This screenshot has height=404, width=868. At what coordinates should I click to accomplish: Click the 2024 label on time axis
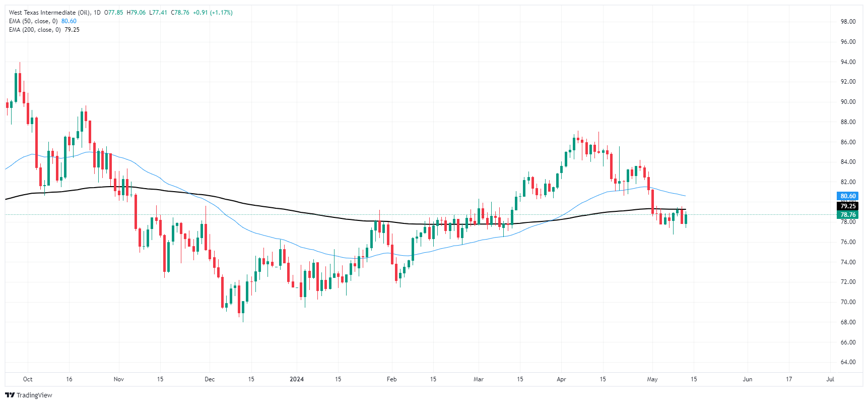coord(297,379)
